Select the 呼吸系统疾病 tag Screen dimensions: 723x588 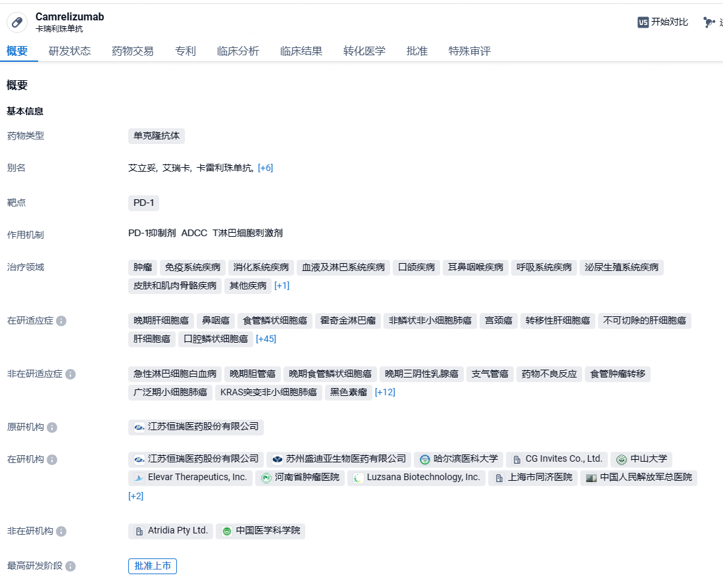coord(544,268)
